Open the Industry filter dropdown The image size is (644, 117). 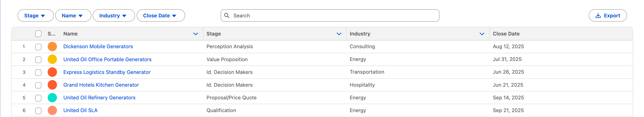click(x=113, y=15)
